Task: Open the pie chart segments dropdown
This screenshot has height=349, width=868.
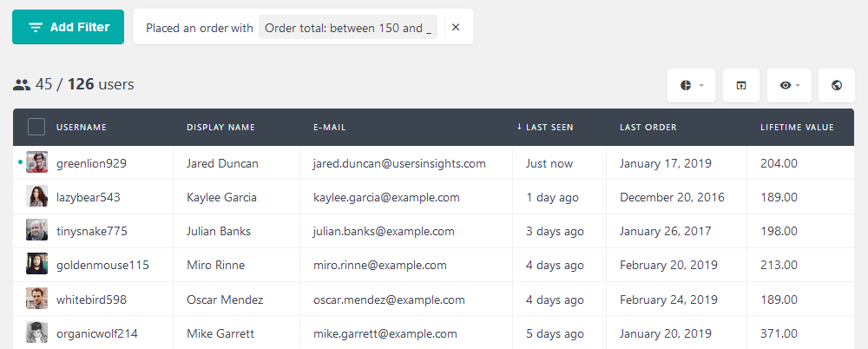Action: (x=691, y=85)
